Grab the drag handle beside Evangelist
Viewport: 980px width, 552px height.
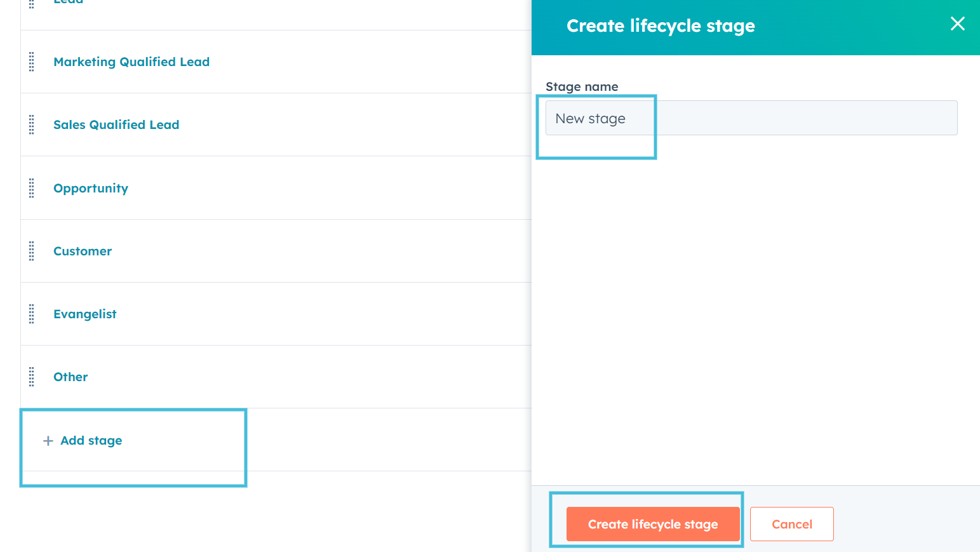[x=30, y=313]
